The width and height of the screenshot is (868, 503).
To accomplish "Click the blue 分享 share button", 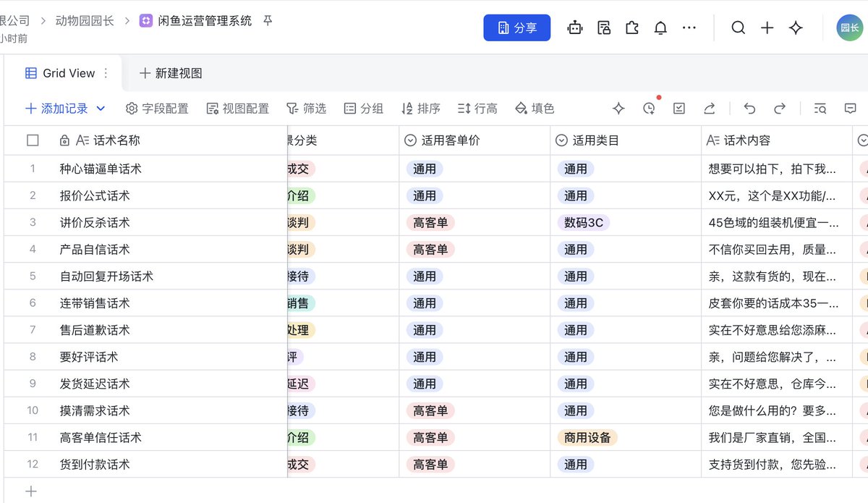I will pos(516,28).
